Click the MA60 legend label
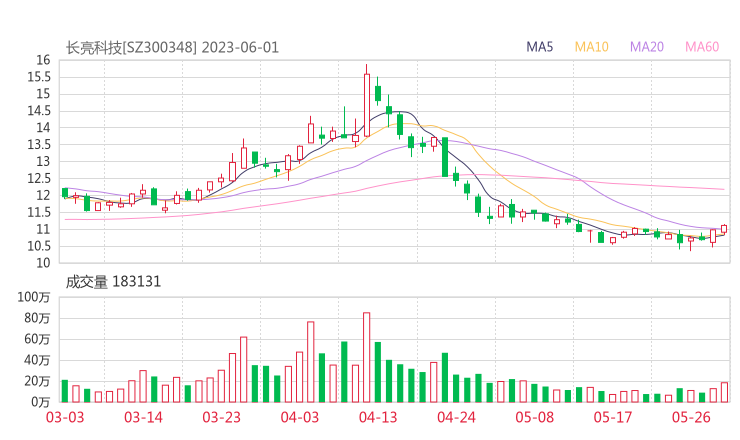 [702, 47]
